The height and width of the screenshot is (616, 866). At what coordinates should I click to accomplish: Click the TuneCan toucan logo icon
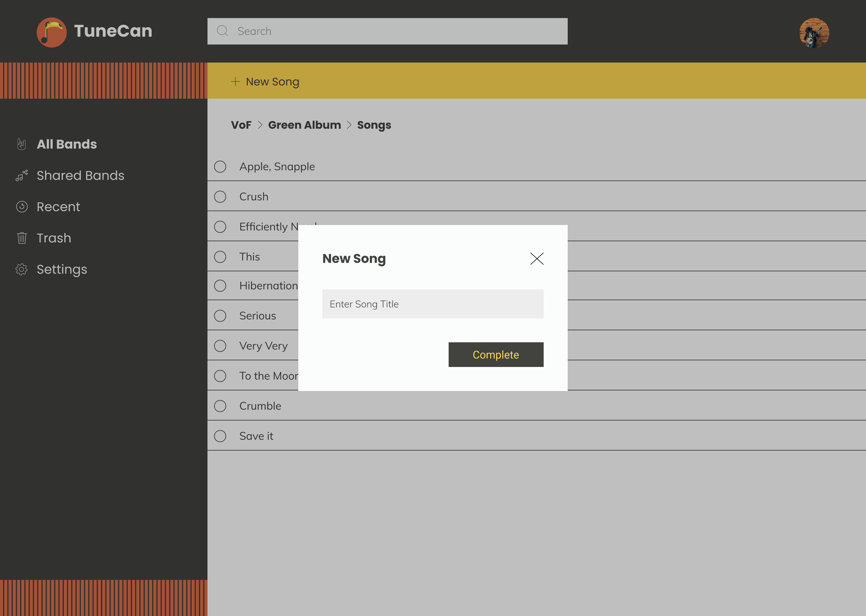(51, 32)
